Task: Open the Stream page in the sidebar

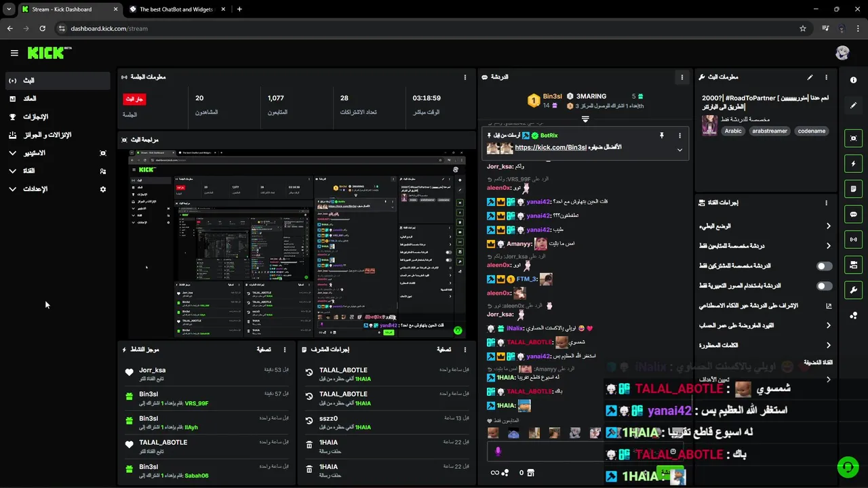Action: [x=58, y=81]
